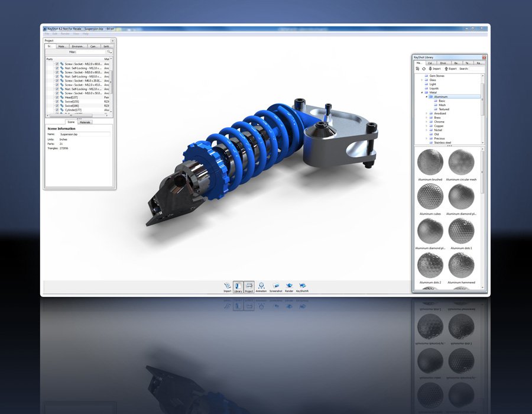This screenshot has width=532, height=414.
Task: Collapse the Metal folder in Library tree
Action: pyautogui.click(x=422, y=92)
